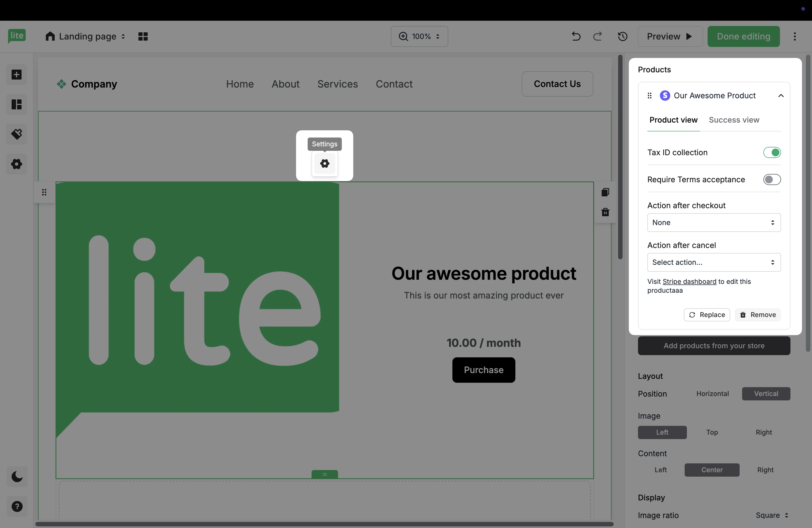
Task: Click the Replace product button
Action: coord(706,315)
